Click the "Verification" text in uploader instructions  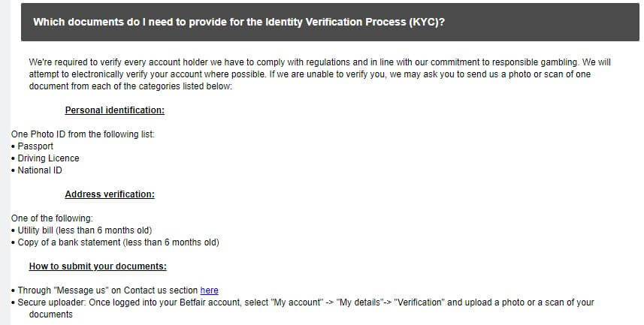pyautogui.click(x=419, y=302)
